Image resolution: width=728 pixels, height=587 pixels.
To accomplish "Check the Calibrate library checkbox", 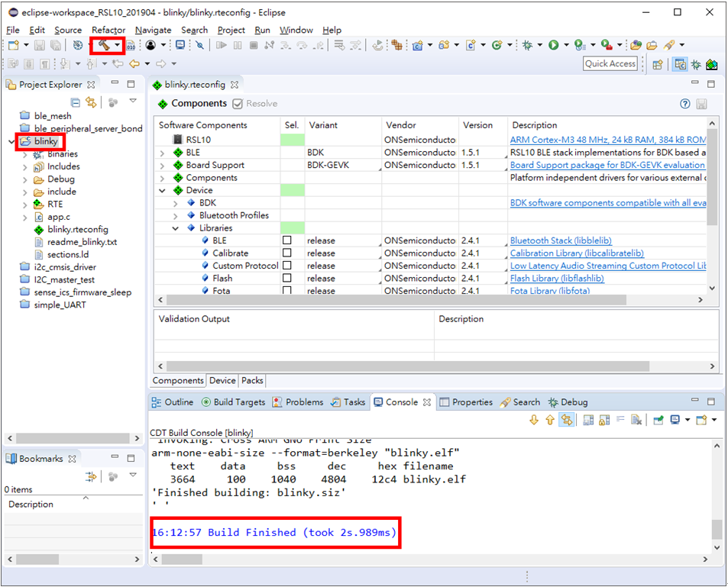I will [x=287, y=253].
